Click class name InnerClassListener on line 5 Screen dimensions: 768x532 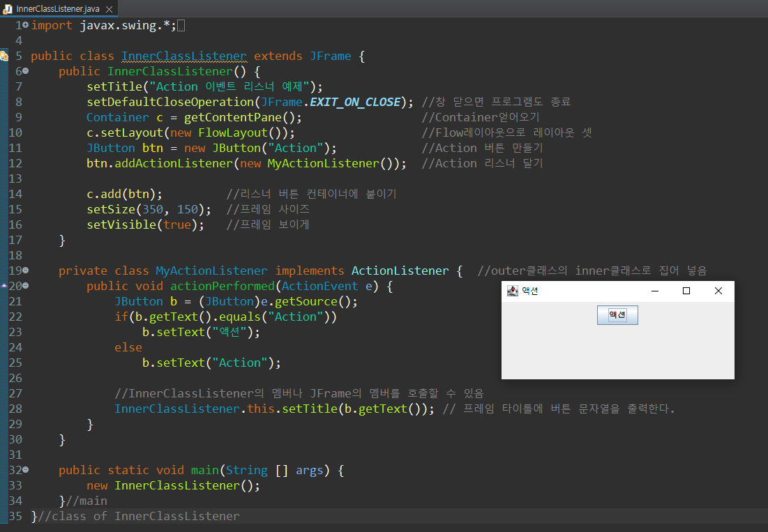coord(183,56)
